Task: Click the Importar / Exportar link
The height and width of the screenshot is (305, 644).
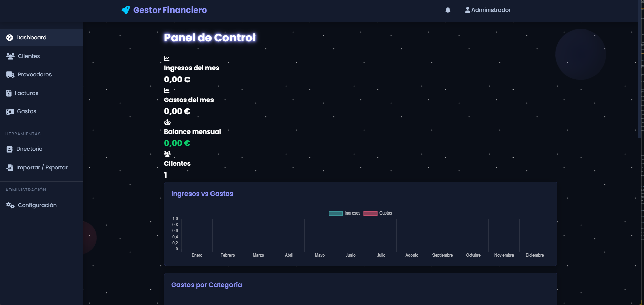Action: 42,167
